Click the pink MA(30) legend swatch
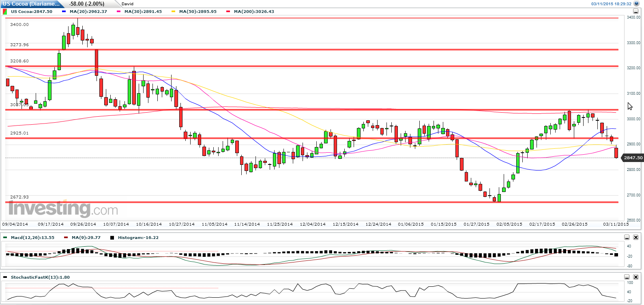Viewport: 644px width, 305px height. 118,12
